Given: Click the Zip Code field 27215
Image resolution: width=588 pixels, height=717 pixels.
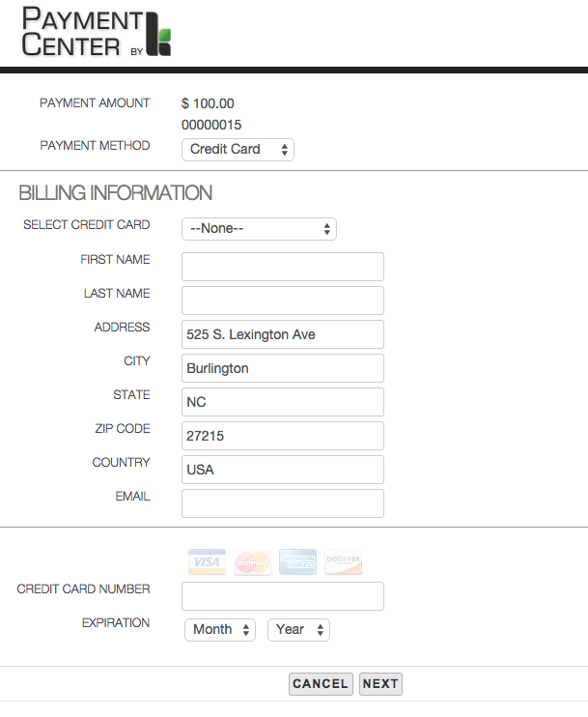Looking at the screenshot, I should point(283,436).
